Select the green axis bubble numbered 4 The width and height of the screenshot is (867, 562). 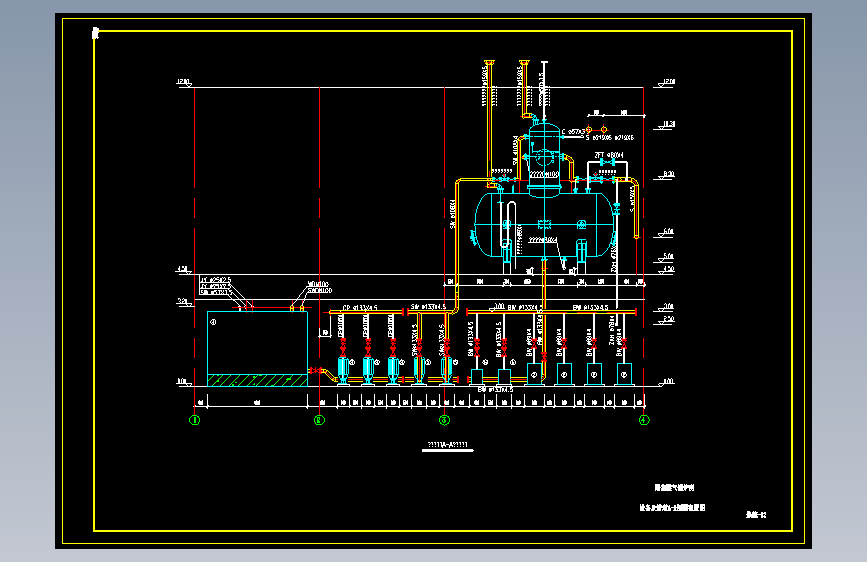pyautogui.click(x=644, y=420)
